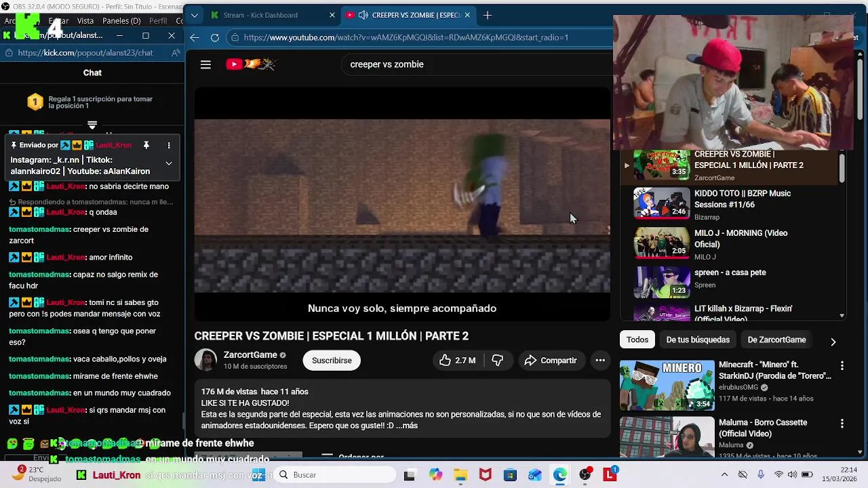868x488 pixels.
Task: Unpin message with the pin icon
Action: point(146,145)
